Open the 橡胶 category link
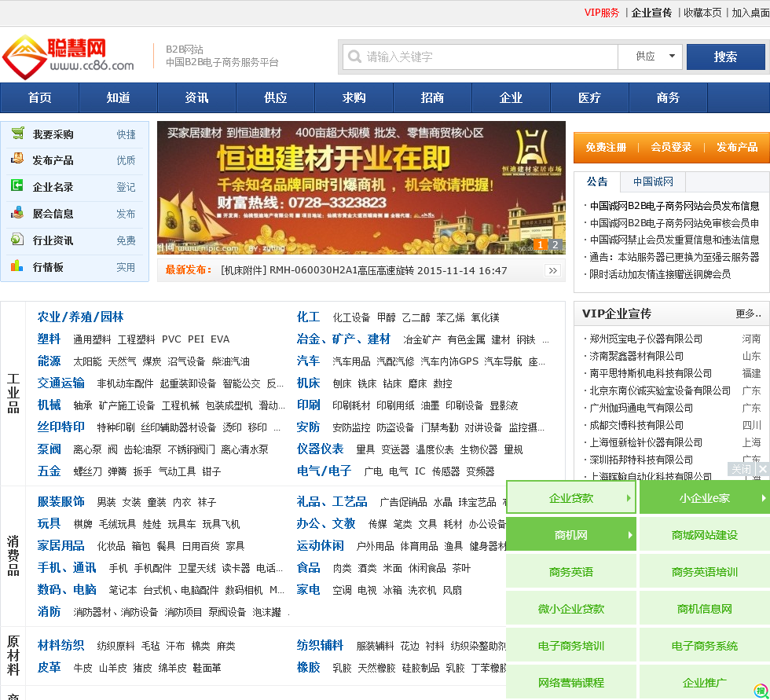 click(308, 667)
